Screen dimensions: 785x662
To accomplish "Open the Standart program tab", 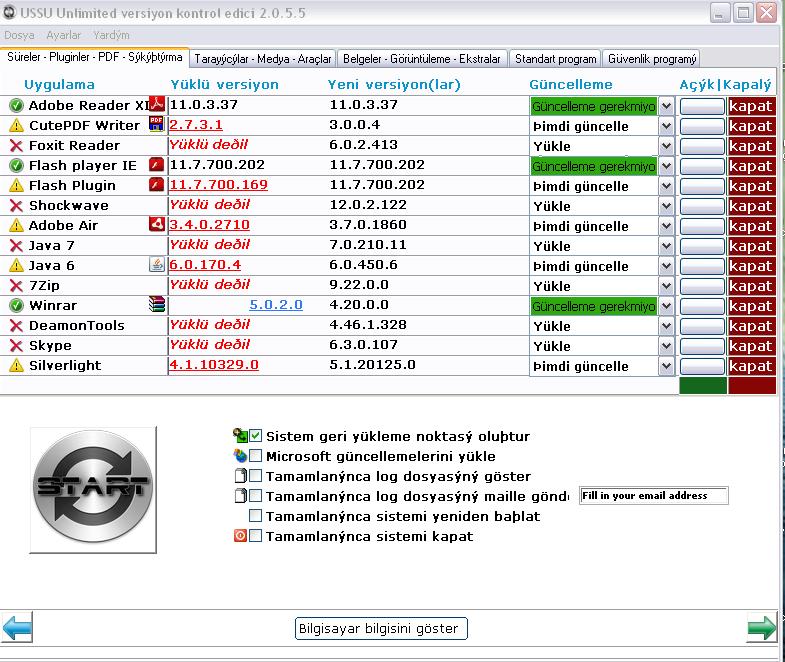I will click(556, 59).
